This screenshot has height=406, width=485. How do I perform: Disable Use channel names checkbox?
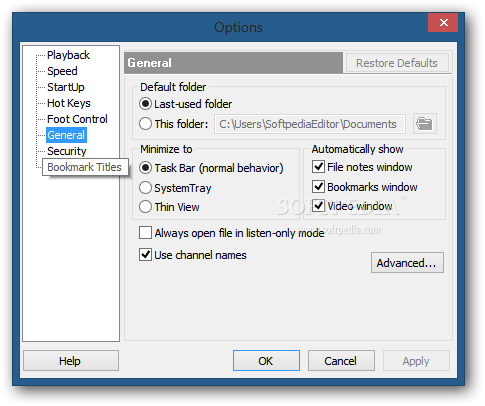(145, 255)
